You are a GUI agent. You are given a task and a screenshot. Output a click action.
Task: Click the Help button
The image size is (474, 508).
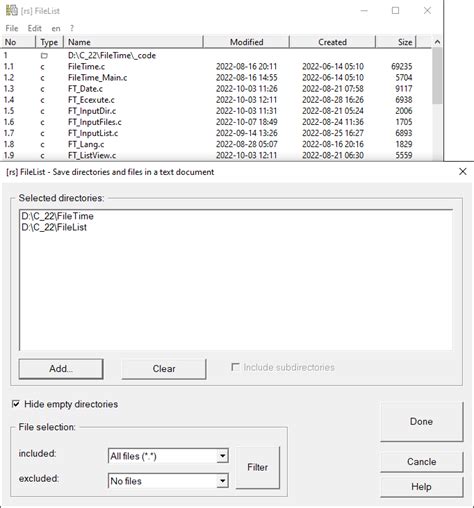click(422, 487)
